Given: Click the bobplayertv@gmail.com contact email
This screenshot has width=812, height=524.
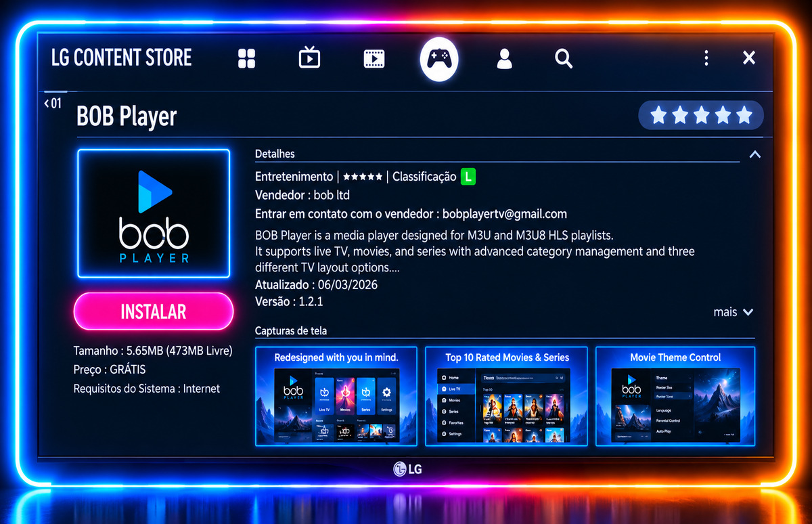Looking at the screenshot, I should [x=505, y=214].
